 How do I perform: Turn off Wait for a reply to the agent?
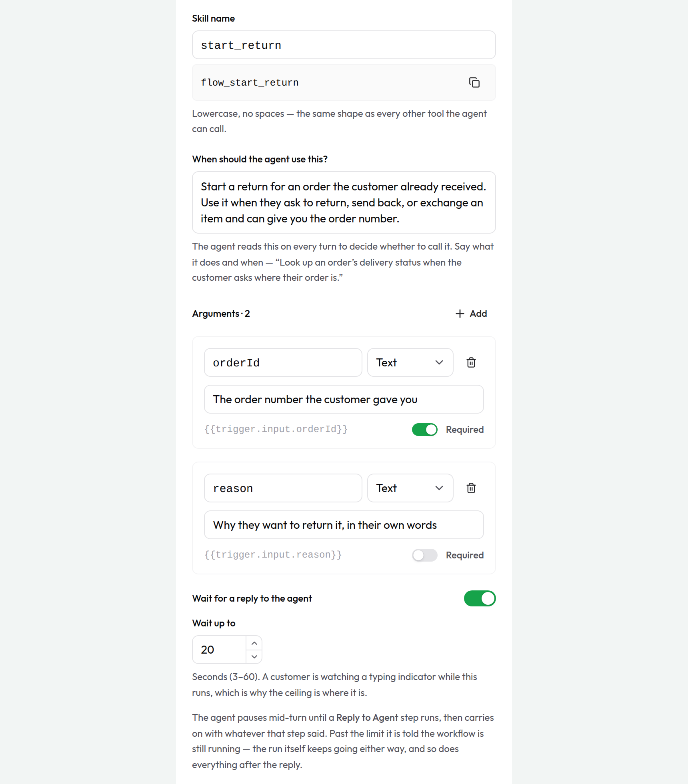click(x=480, y=598)
